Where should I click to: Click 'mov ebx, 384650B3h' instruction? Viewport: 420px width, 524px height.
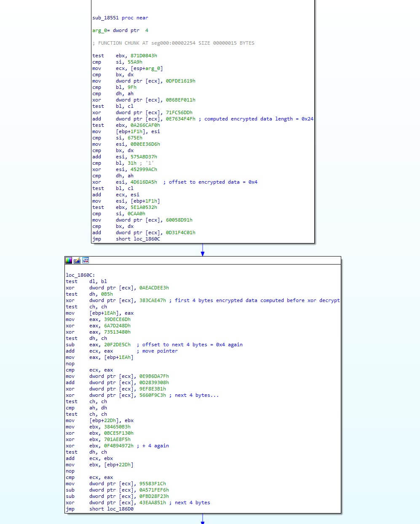[98, 427]
